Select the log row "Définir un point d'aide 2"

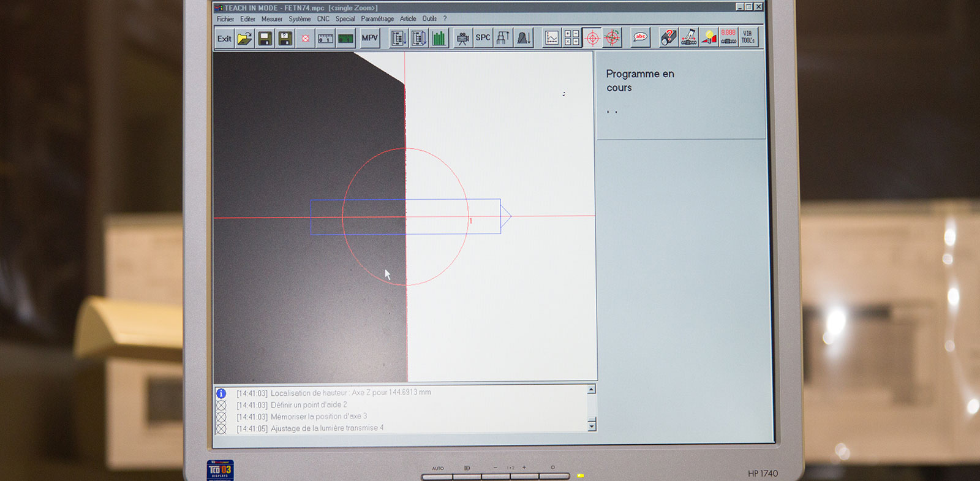pyautogui.click(x=282, y=405)
